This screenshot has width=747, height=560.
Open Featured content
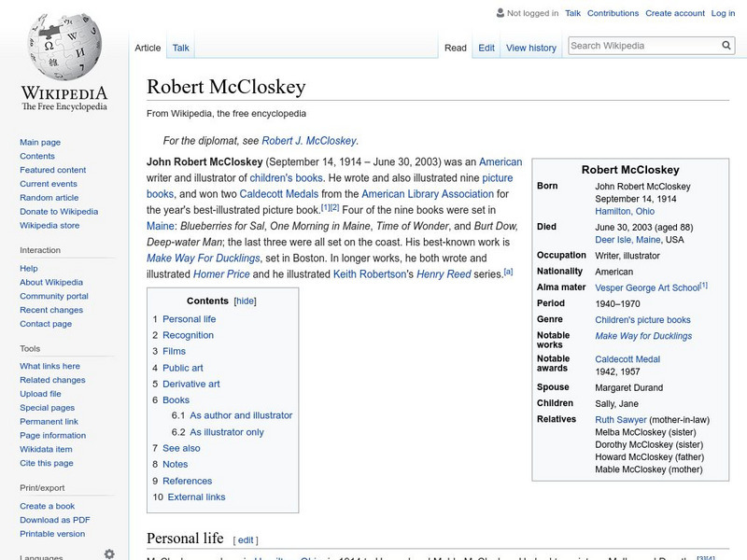coord(53,170)
